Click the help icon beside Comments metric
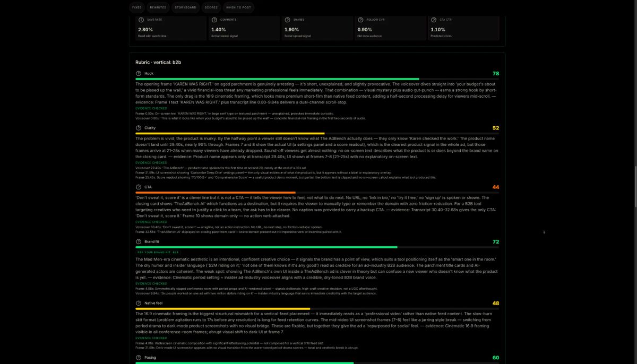 coord(214,20)
